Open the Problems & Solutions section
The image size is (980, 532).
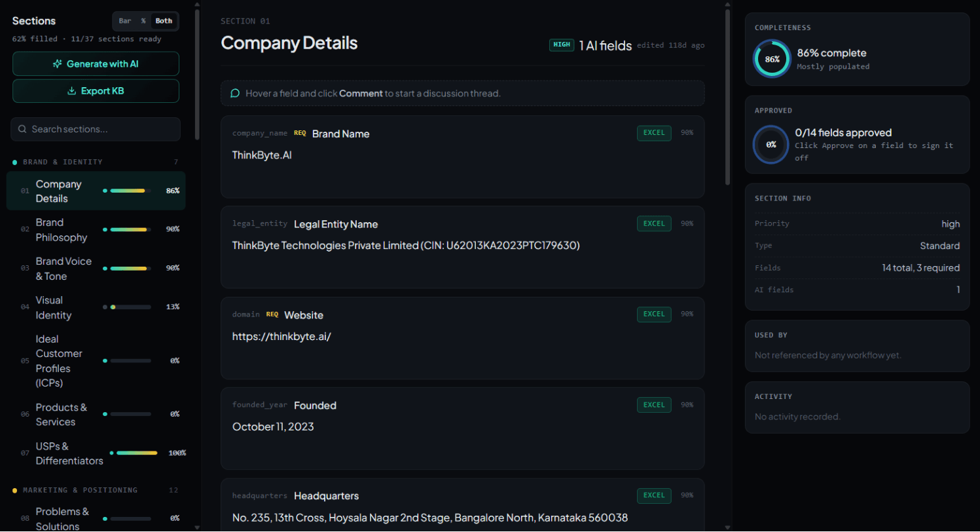(96, 518)
